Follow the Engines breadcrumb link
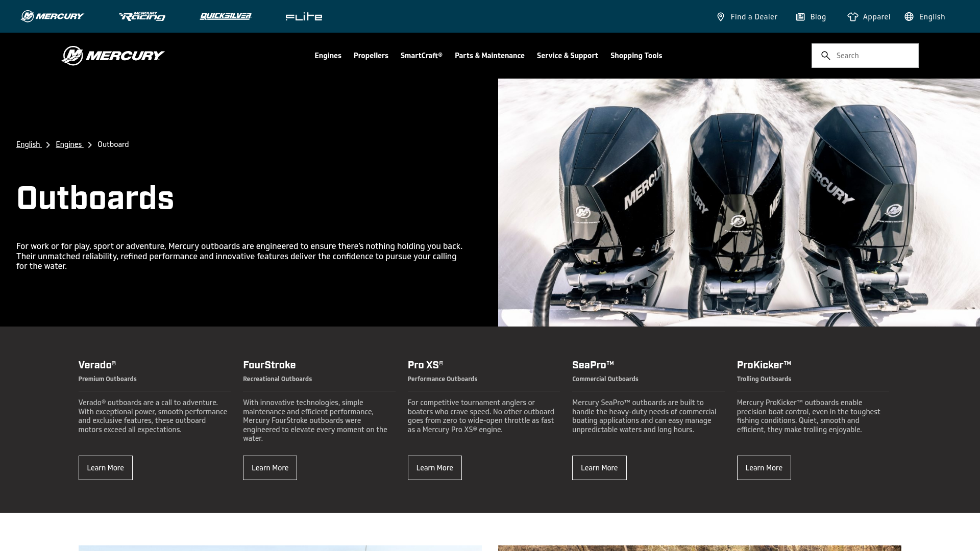The width and height of the screenshot is (980, 551). coord(69,144)
